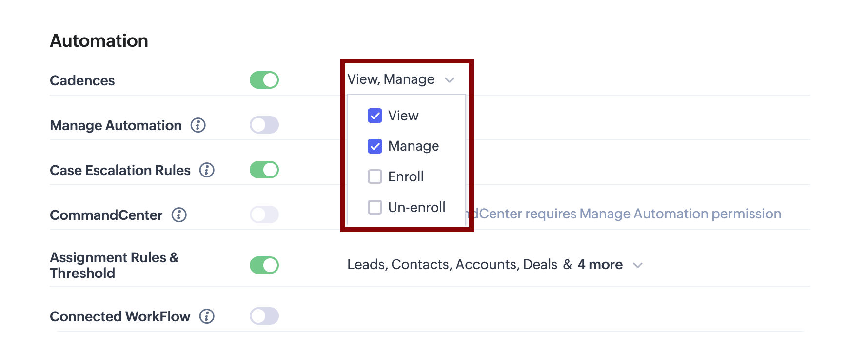Turn off Case Escalation Rules toggle
The image size is (868, 352).
coord(264,170)
